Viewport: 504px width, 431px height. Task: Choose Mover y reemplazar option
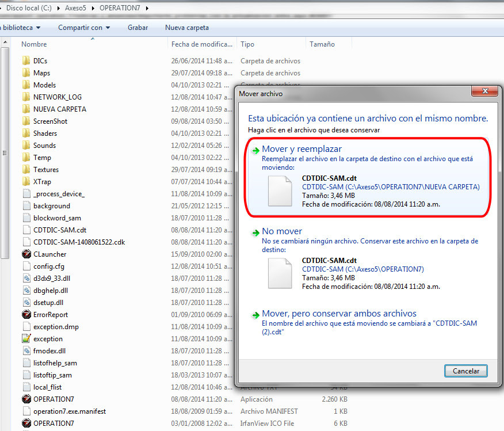(368, 177)
